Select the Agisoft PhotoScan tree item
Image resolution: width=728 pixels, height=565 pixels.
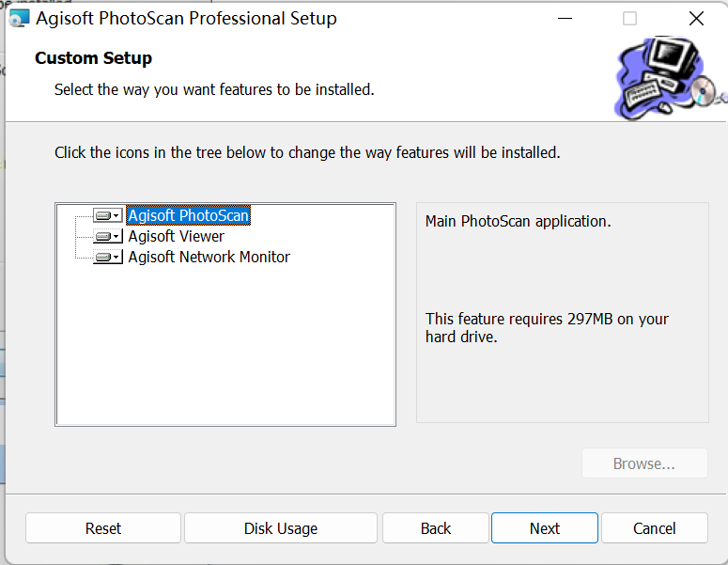189,216
